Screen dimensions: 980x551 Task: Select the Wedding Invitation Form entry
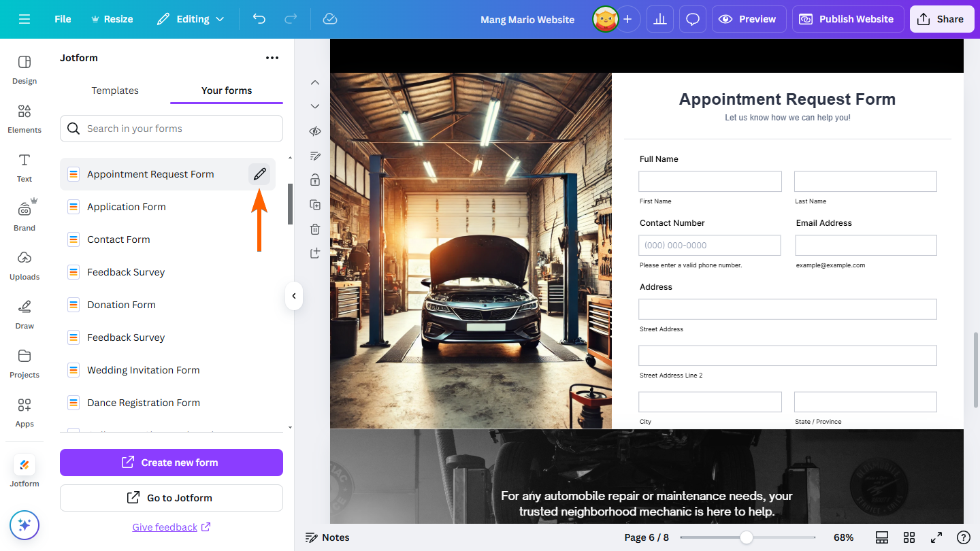(167, 370)
